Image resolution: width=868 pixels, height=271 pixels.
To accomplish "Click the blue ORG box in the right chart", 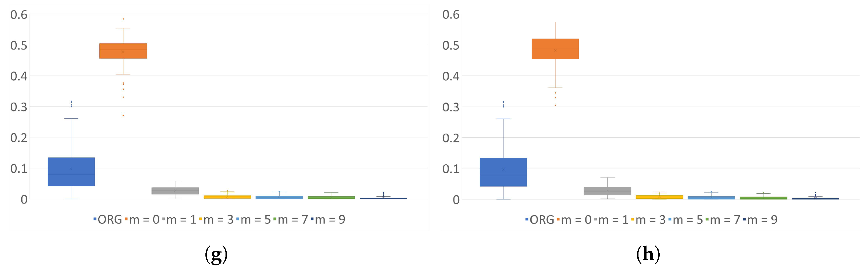I will pos(503,172).
